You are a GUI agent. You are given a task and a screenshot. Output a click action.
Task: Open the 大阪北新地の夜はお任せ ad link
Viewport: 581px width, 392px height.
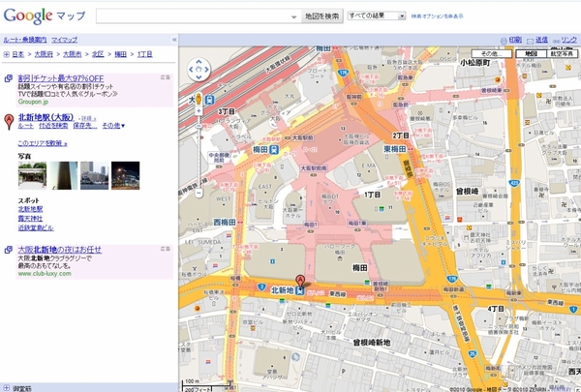pos(60,250)
